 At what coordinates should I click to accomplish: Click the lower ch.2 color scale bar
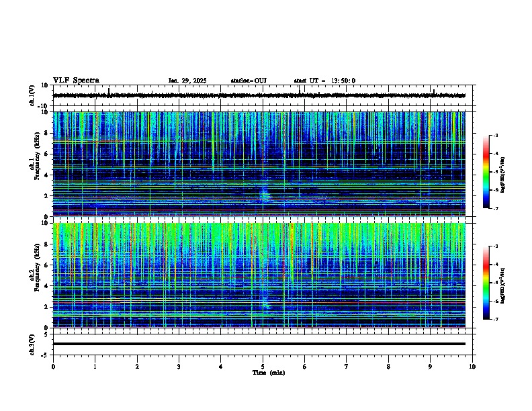click(486, 283)
